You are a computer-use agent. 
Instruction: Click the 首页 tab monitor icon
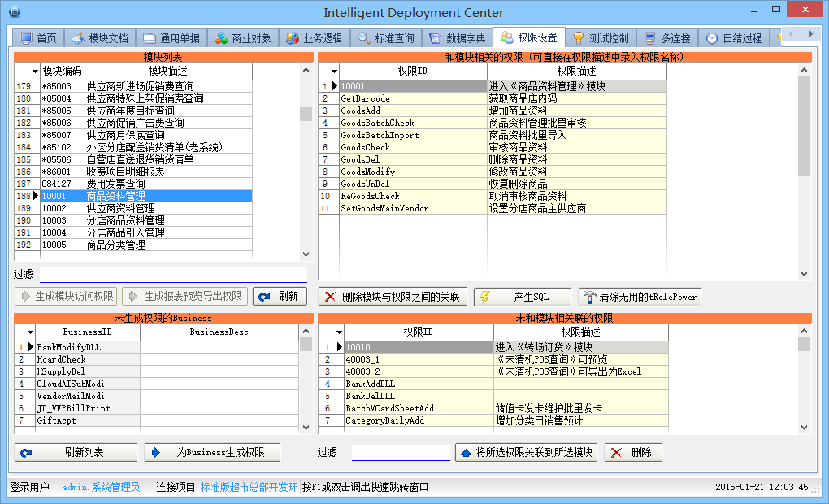[25, 38]
